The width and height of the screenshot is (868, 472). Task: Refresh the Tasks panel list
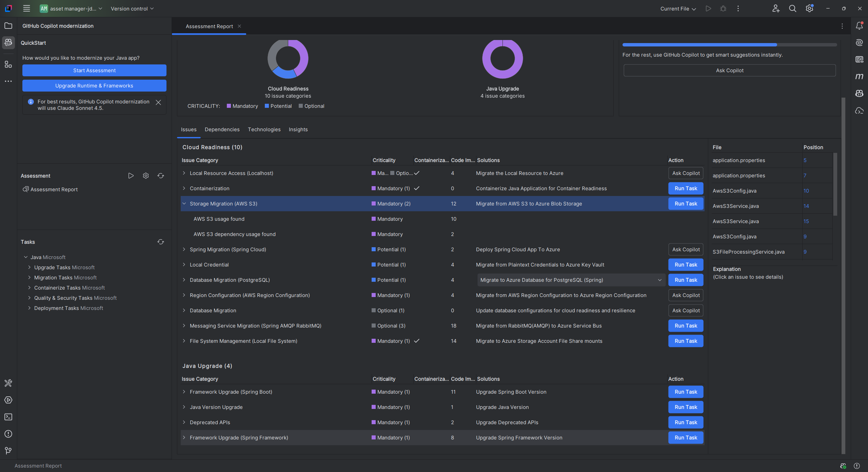point(161,242)
